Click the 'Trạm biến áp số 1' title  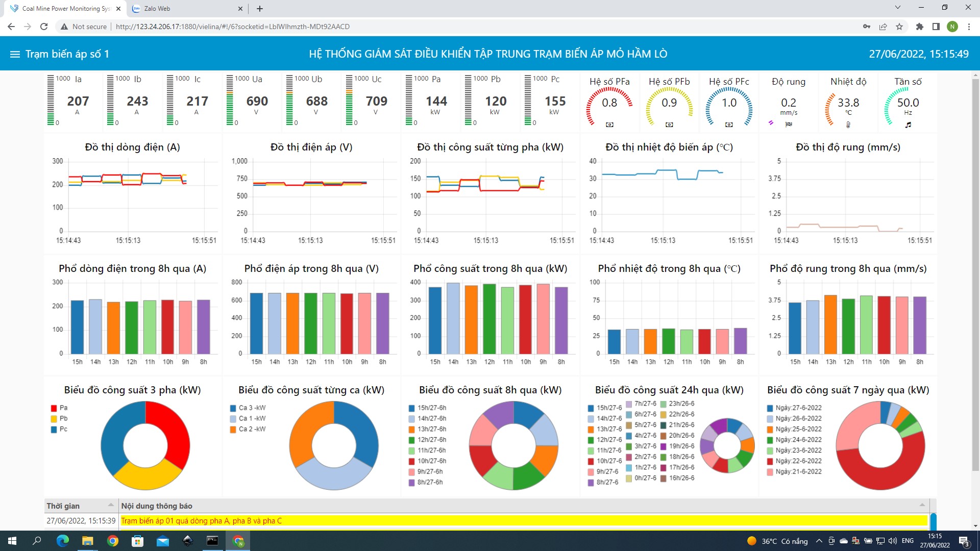coord(67,54)
